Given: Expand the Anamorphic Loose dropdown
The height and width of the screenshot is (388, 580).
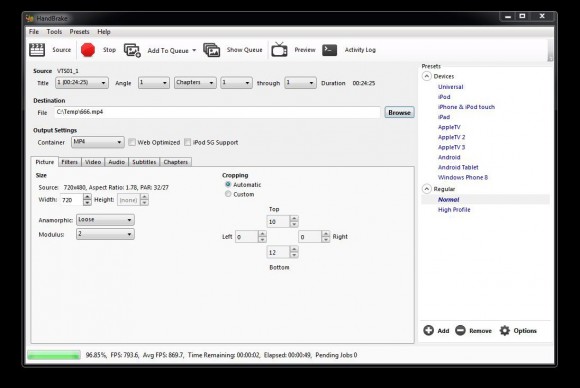Looking at the screenshot, I should [x=105, y=220].
